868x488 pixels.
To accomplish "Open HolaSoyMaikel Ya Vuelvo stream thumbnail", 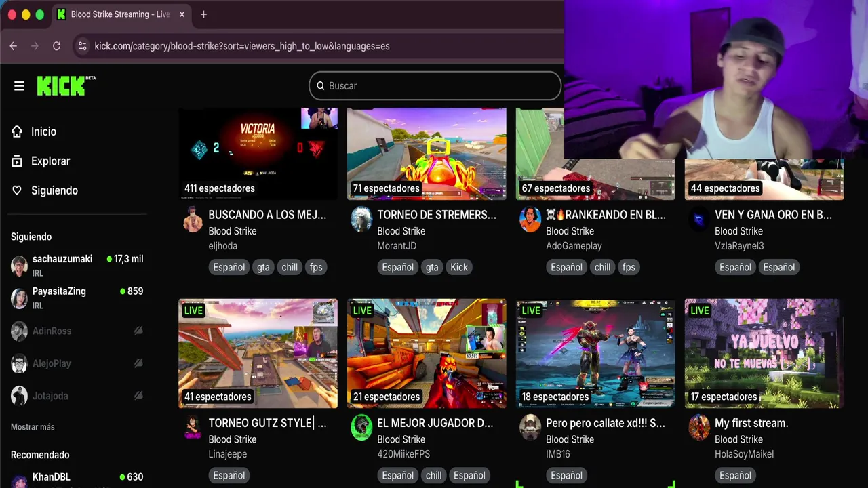I will click(764, 353).
